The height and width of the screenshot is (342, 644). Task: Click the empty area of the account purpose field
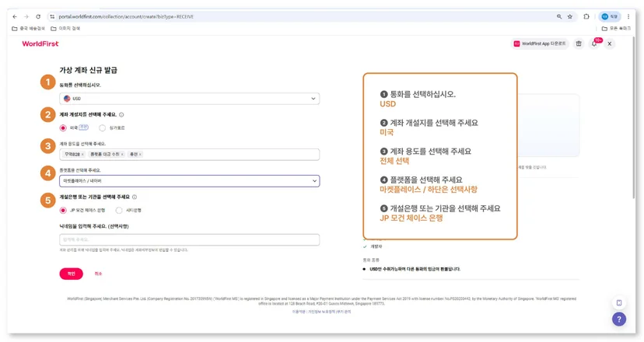(231, 155)
